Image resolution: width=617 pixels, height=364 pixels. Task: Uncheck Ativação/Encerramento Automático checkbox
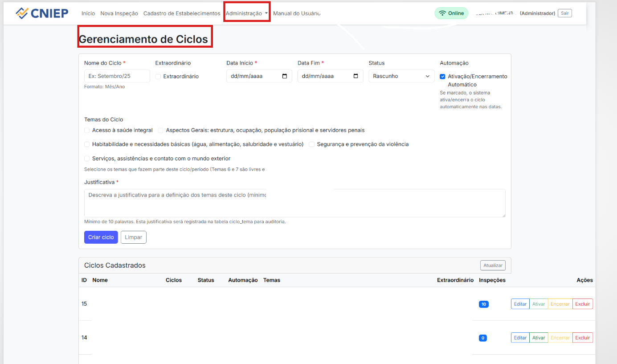tap(442, 77)
